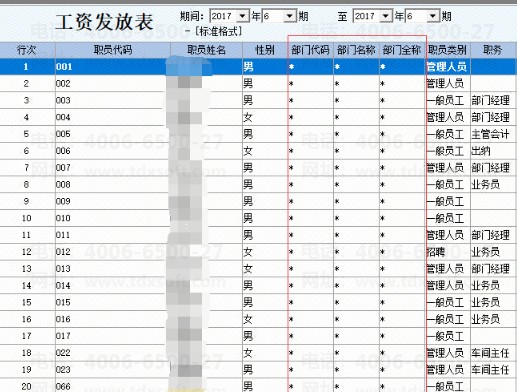Click the 性别 column header

pyautogui.click(x=265, y=50)
